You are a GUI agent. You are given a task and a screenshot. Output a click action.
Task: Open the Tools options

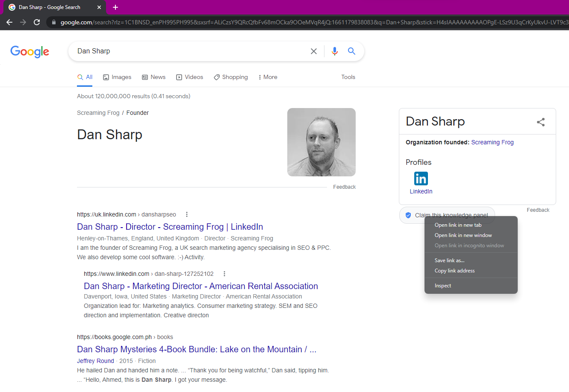tap(348, 77)
